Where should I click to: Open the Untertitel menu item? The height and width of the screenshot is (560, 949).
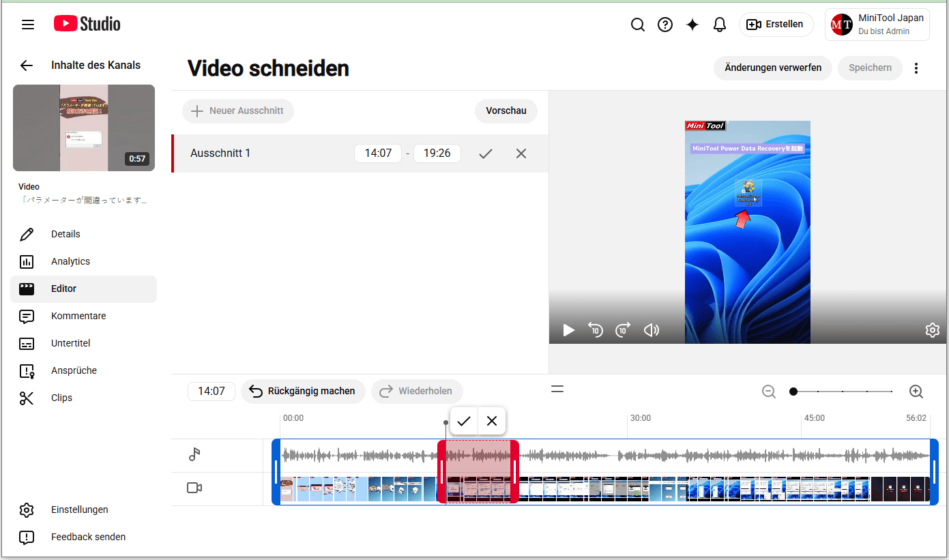pyautogui.click(x=84, y=343)
